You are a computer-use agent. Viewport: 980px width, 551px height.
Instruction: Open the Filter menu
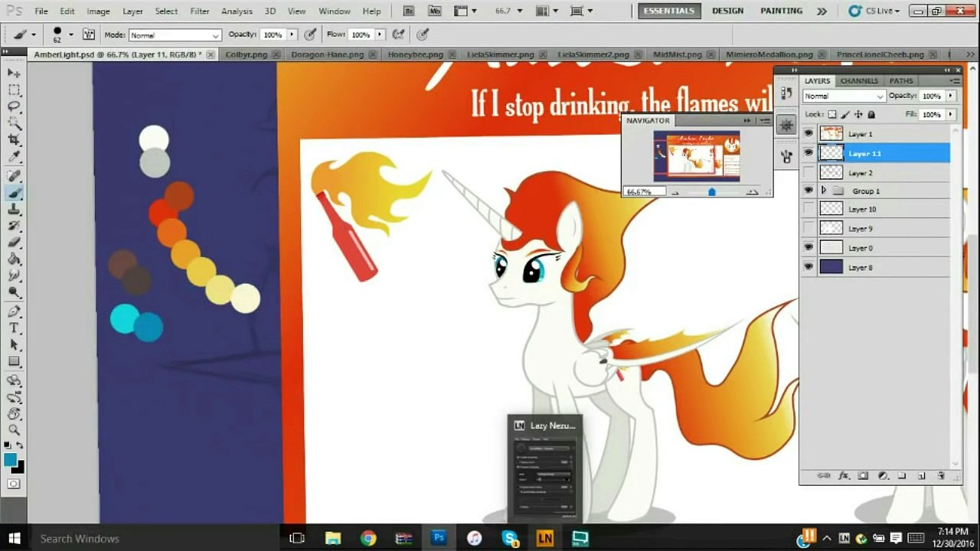pos(200,11)
